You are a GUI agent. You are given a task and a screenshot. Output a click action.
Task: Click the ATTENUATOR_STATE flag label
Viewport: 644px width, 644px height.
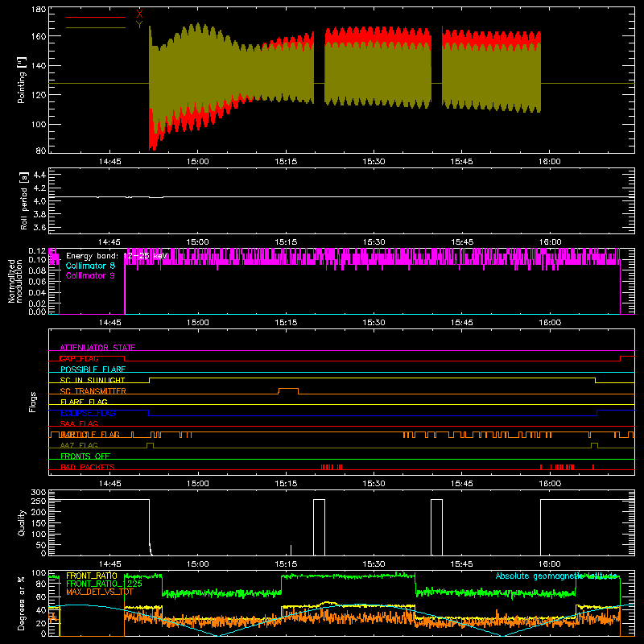coord(97,348)
